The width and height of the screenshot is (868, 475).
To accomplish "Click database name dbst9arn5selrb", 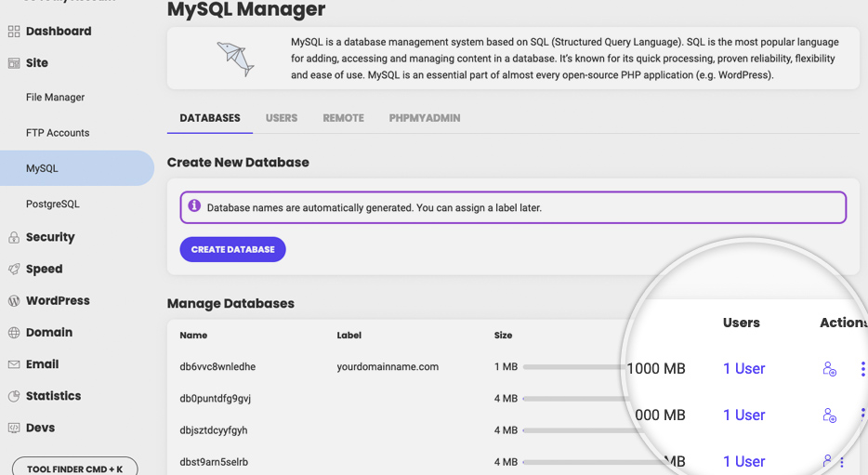I will pyautogui.click(x=214, y=462).
